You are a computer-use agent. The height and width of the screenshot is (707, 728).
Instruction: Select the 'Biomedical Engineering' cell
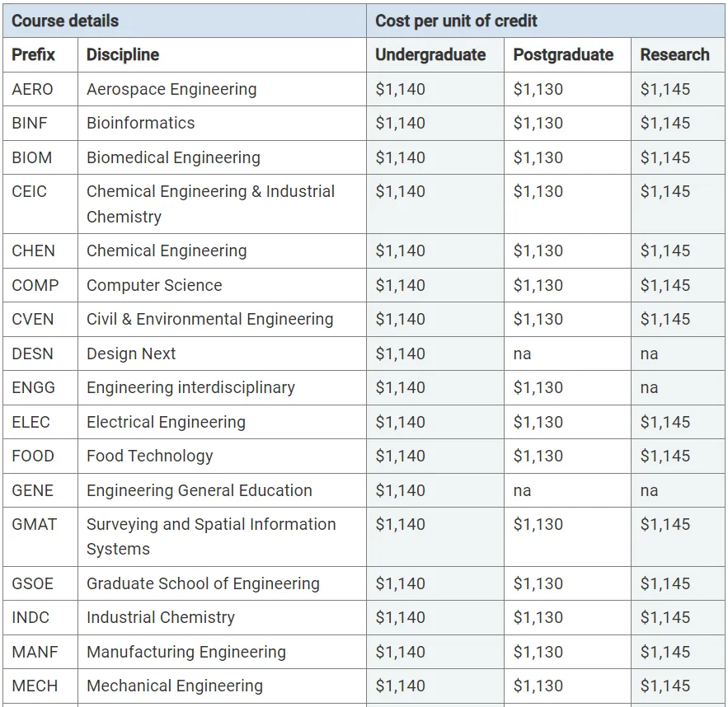(173, 157)
